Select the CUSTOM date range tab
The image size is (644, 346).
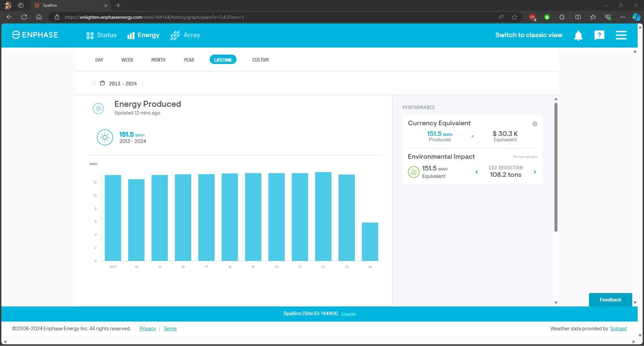[260, 60]
